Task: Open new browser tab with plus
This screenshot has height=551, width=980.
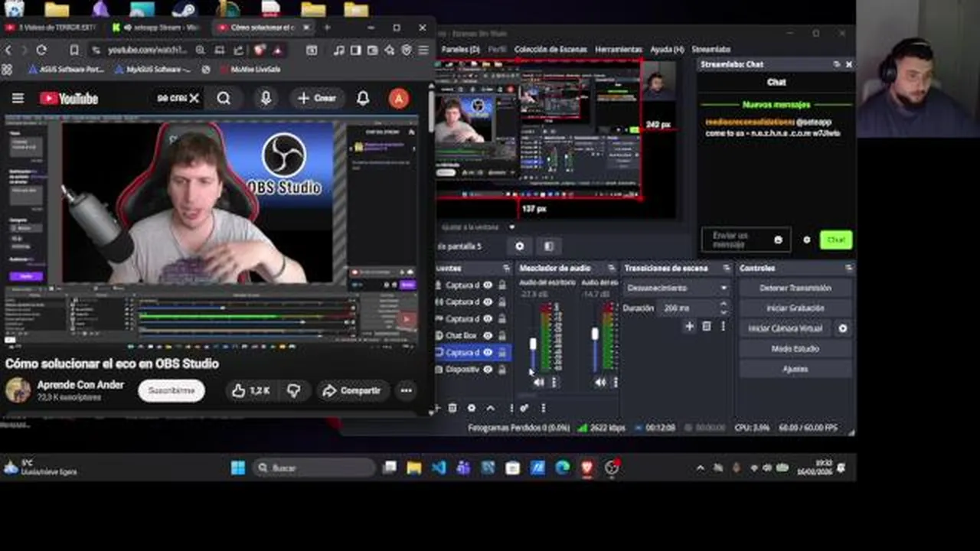Action: point(327,28)
